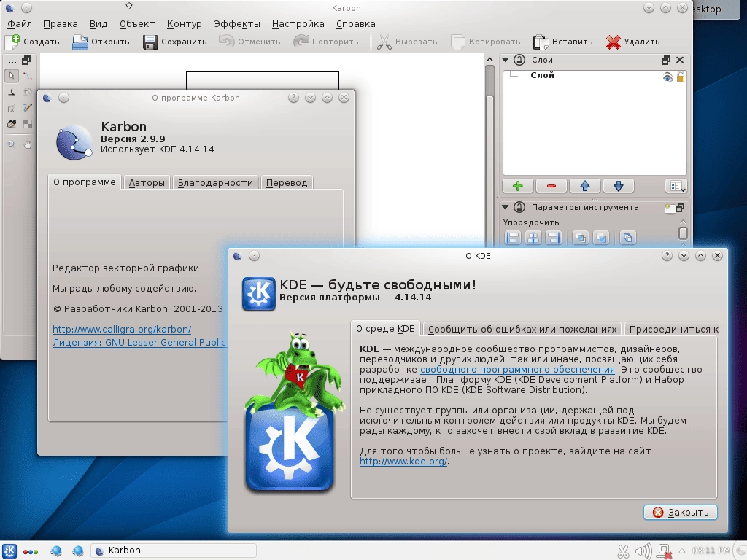The width and height of the screenshot is (747, 560).
Task: Click the Сохранить toolbar button
Action: tap(175, 42)
